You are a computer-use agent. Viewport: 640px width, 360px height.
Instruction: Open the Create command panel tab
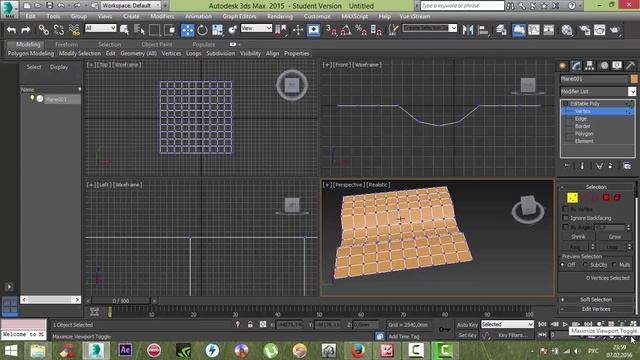563,66
